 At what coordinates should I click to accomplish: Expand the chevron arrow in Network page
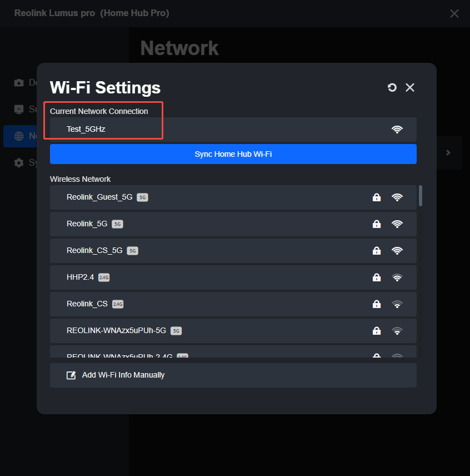[448, 153]
